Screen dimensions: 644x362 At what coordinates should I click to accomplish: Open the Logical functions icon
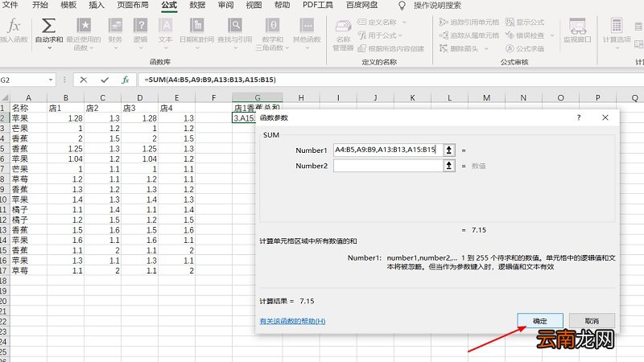140,26
